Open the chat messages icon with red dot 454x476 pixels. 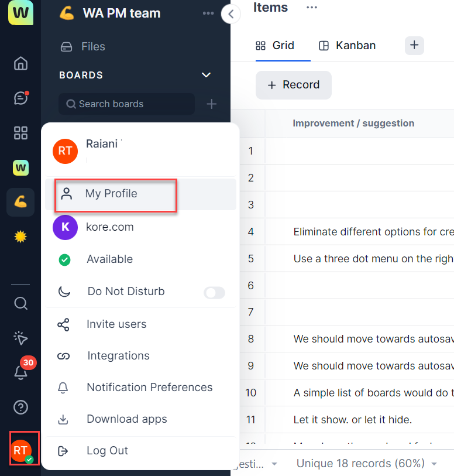pyautogui.click(x=20, y=98)
